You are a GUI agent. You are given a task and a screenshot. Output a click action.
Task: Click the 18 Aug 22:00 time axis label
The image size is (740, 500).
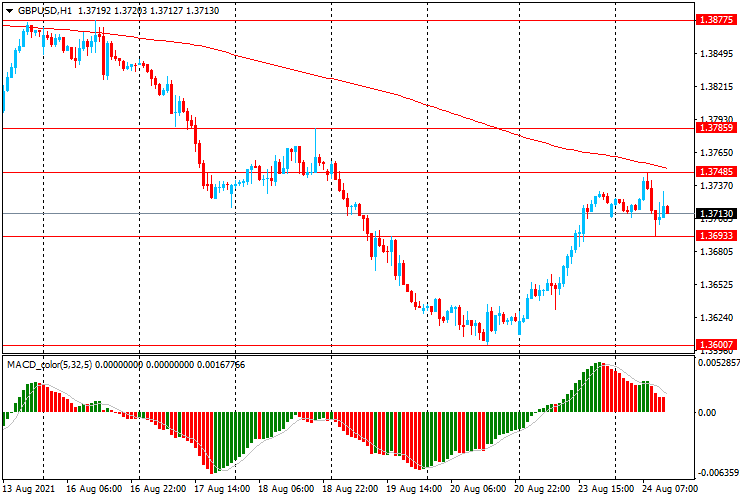[x=350, y=488]
